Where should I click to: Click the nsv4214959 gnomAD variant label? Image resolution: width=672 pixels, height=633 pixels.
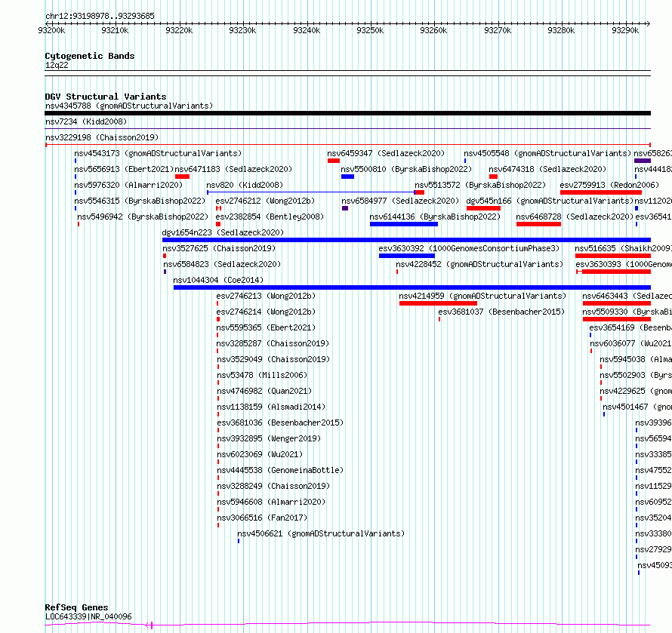click(482, 296)
